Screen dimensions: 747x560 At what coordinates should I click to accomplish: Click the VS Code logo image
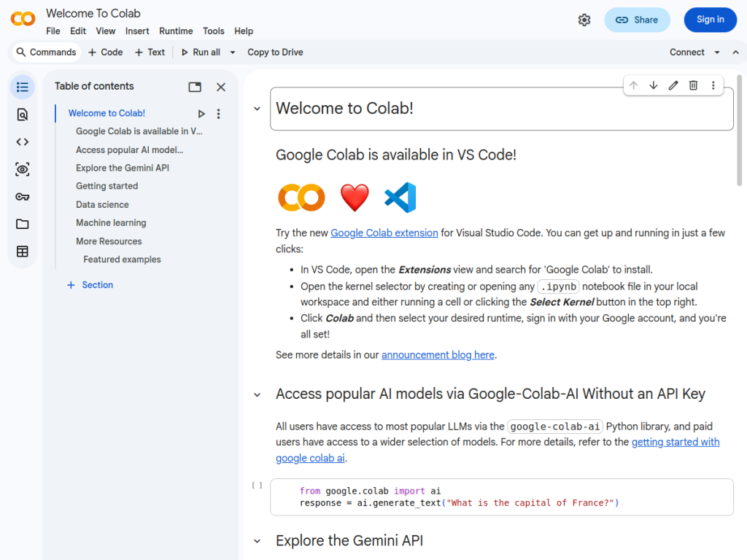click(400, 198)
